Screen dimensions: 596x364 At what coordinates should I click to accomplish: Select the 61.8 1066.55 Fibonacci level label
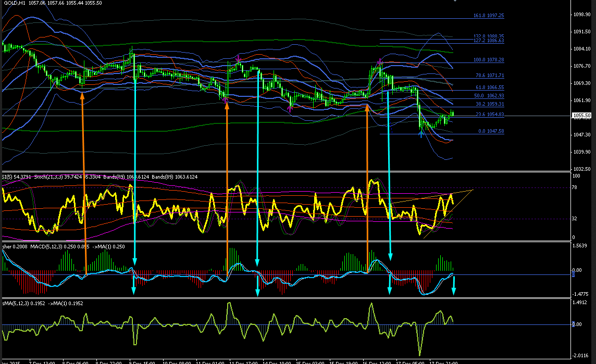490,87
